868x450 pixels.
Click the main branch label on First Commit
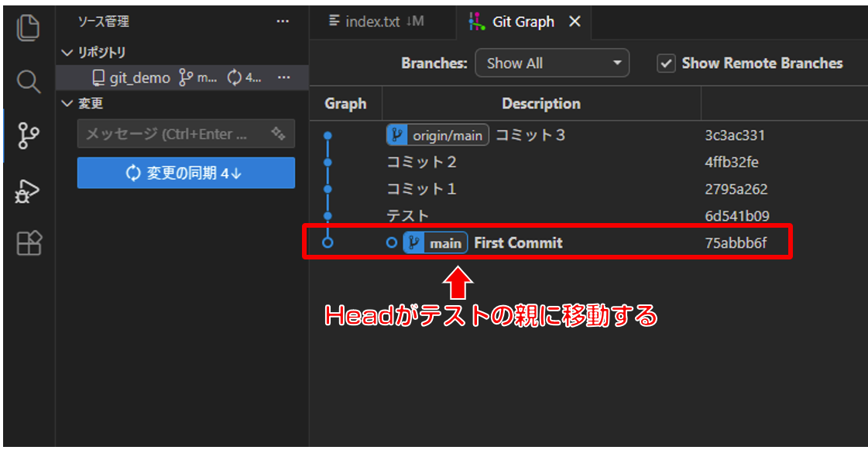pyautogui.click(x=436, y=243)
